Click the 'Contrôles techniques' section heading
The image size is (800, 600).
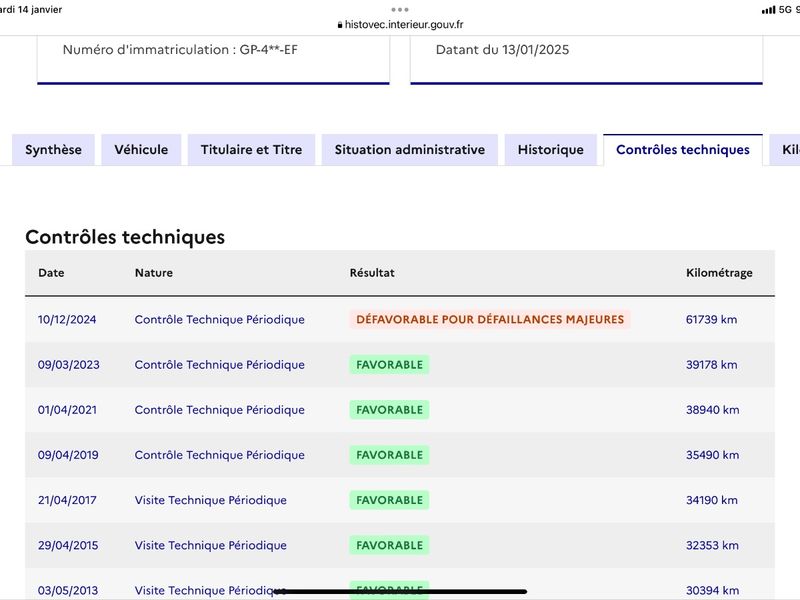point(125,237)
